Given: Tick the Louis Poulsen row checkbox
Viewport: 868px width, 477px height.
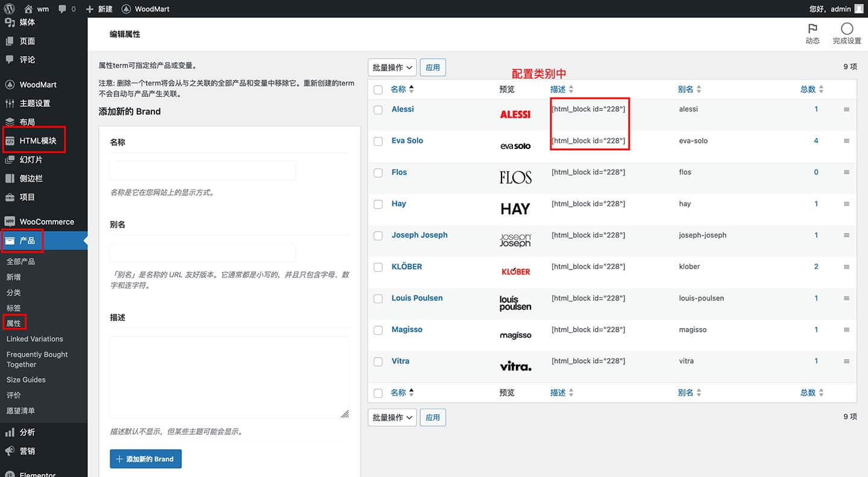Looking at the screenshot, I should [378, 299].
